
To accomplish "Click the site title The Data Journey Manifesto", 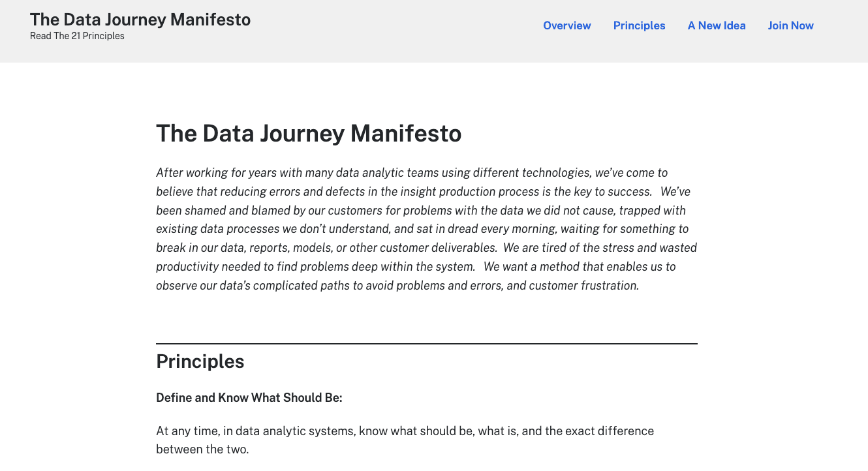I will click(140, 20).
